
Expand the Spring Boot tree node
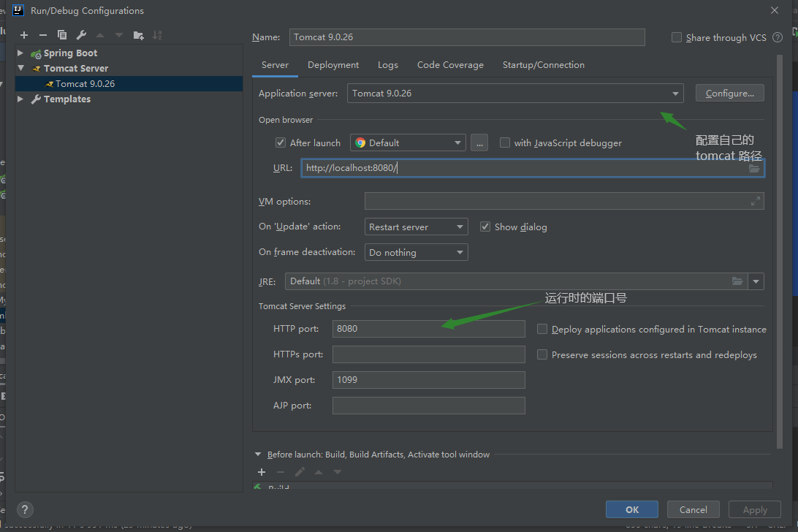[x=20, y=53]
